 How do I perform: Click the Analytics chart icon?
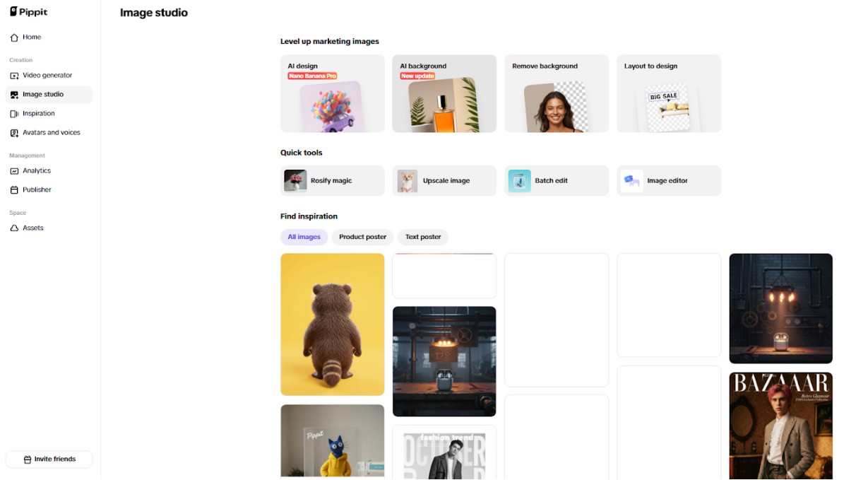[x=14, y=171]
